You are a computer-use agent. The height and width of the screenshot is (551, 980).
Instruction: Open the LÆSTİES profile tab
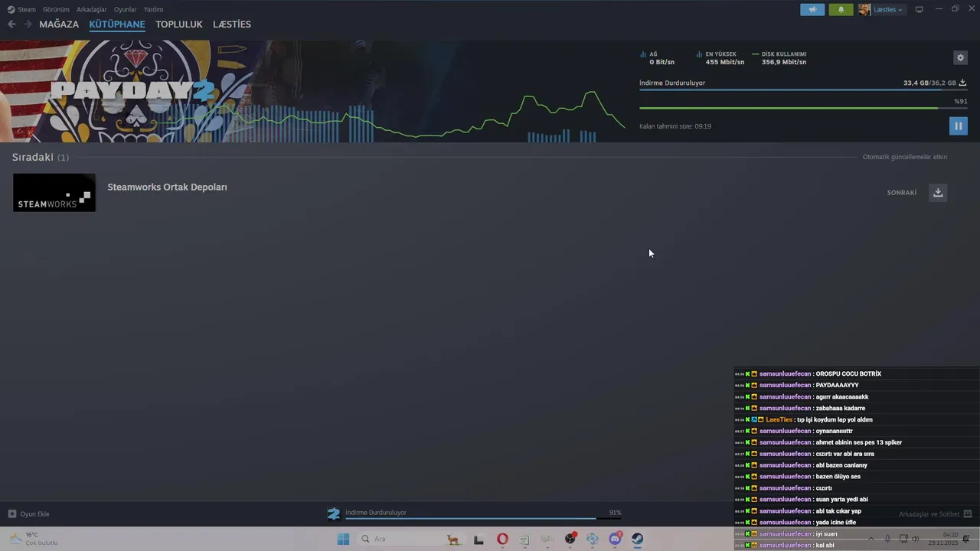coord(232,24)
